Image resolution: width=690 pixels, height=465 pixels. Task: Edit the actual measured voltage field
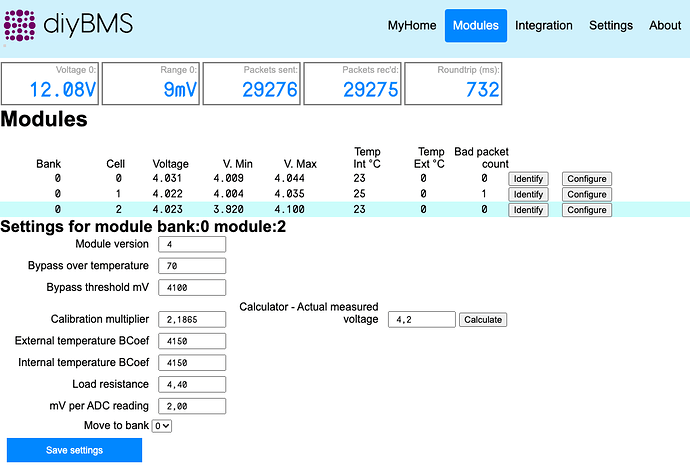422,320
